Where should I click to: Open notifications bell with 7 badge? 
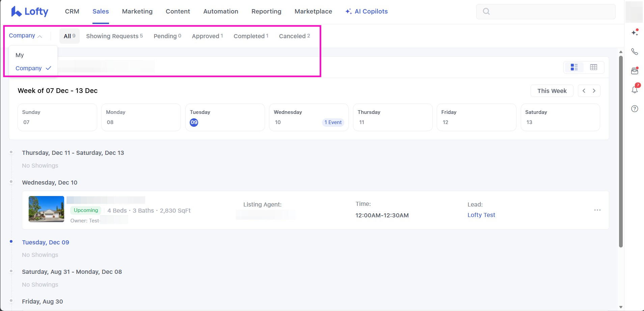tap(635, 90)
